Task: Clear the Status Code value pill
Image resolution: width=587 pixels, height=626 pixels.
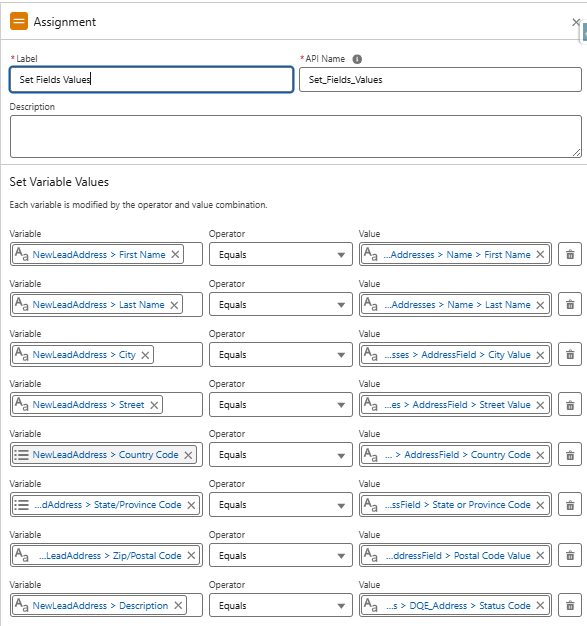Action: click(x=540, y=606)
